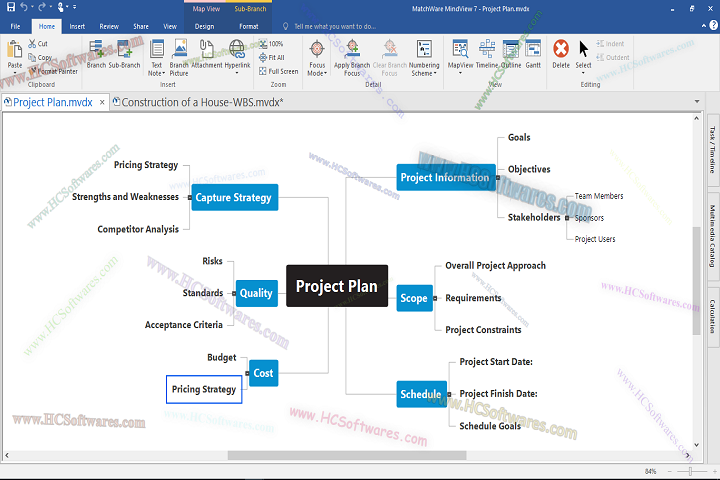This screenshot has height=480, width=720.
Task: Click the Redo button
Action: pos(41,7)
